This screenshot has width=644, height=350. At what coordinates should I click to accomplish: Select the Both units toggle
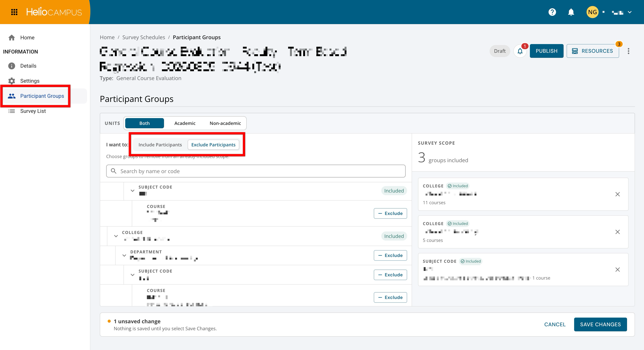click(144, 123)
